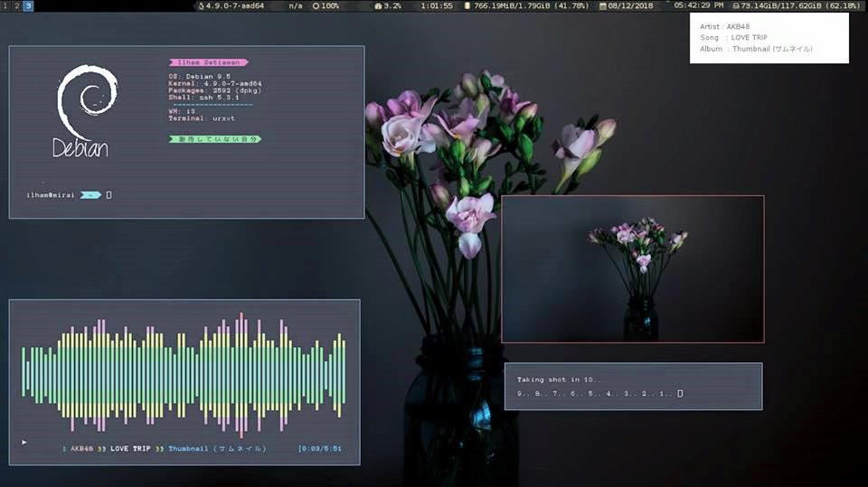Click the Debian swirl logo in the terminal
The height and width of the screenshot is (487, 868).
[x=87, y=102]
